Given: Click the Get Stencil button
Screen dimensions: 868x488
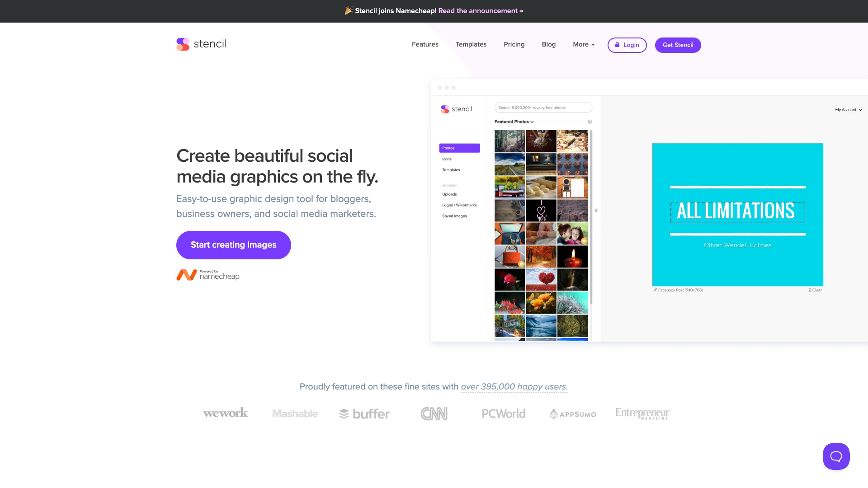Looking at the screenshot, I should [x=678, y=45].
